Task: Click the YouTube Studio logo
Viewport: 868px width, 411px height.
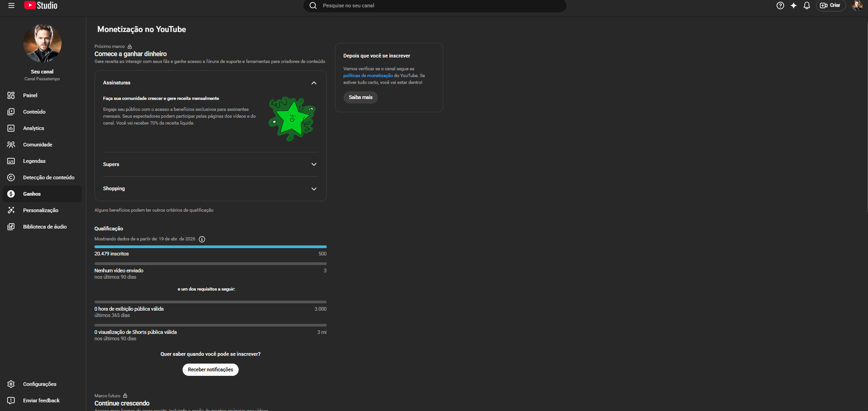Action: [x=41, y=5]
